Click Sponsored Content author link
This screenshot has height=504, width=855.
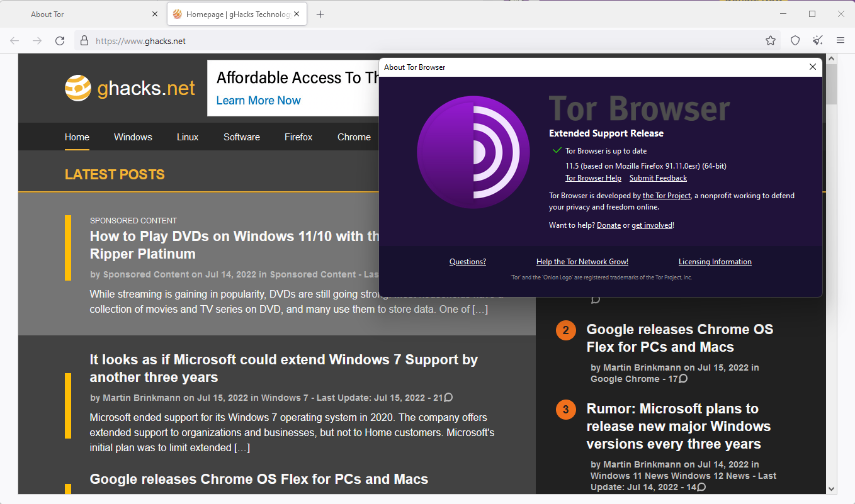click(146, 274)
